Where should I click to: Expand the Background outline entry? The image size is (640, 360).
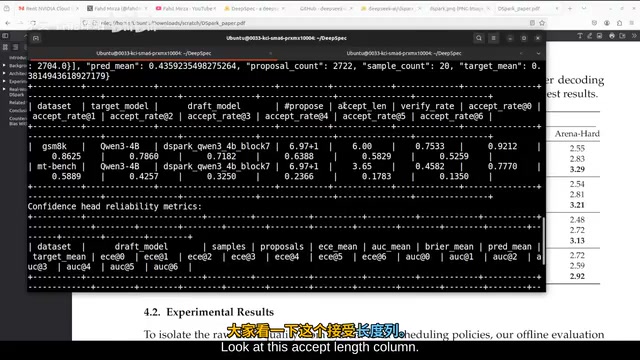coord(4,65)
